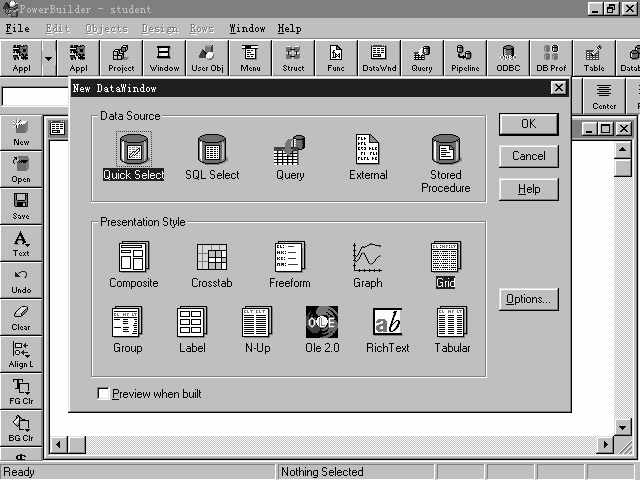The height and width of the screenshot is (480, 640).
Task: Open the Help menu in menu bar
Action: coord(289,29)
